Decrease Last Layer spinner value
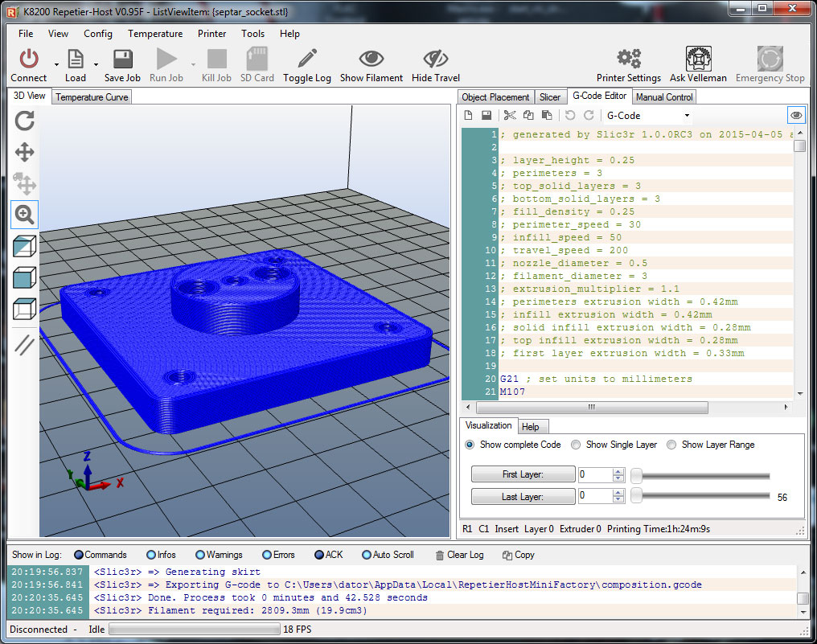 [x=618, y=499]
